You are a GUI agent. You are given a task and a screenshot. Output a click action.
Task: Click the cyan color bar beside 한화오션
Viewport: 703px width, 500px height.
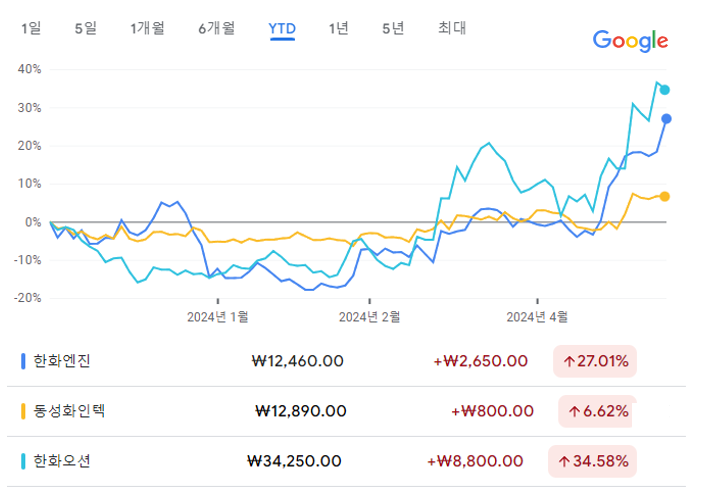coord(23,461)
